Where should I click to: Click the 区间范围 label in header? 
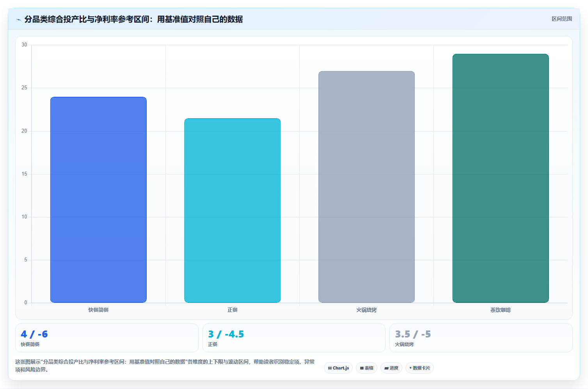[561, 19]
